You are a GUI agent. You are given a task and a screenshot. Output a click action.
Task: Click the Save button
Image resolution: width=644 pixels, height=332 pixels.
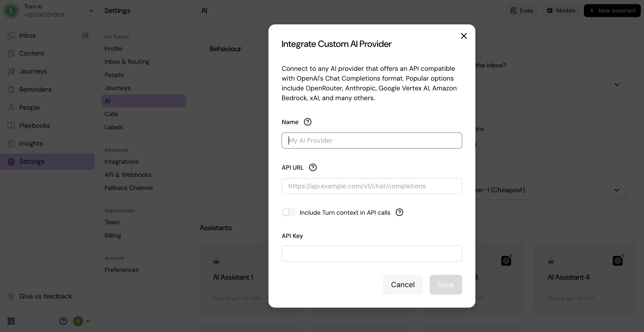pyautogui.click(x=446, y=285)
